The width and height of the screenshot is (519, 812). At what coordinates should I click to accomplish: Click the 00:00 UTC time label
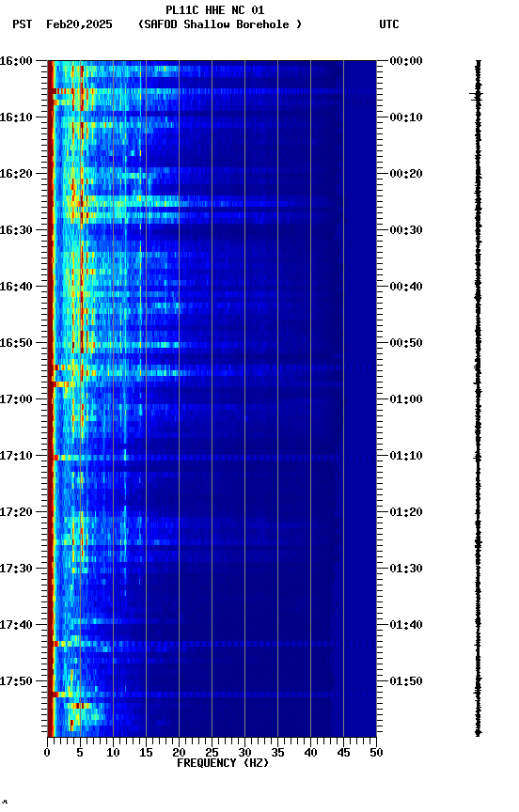point(406,61)
